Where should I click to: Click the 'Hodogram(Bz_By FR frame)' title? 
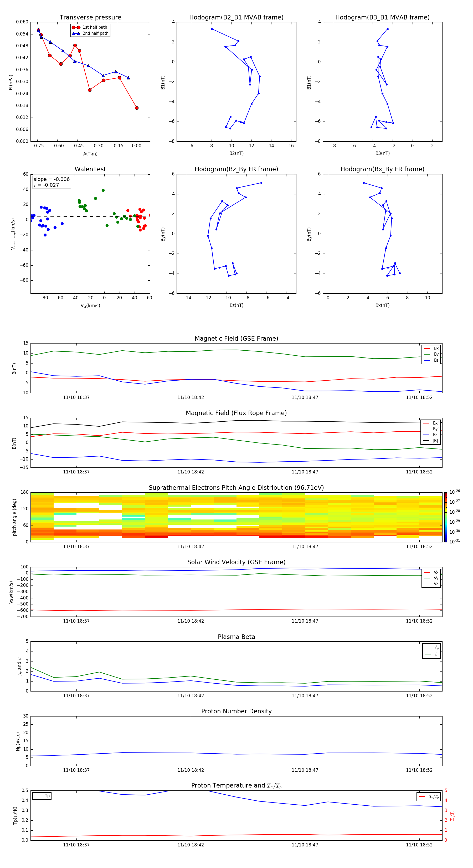coord(236,169)
